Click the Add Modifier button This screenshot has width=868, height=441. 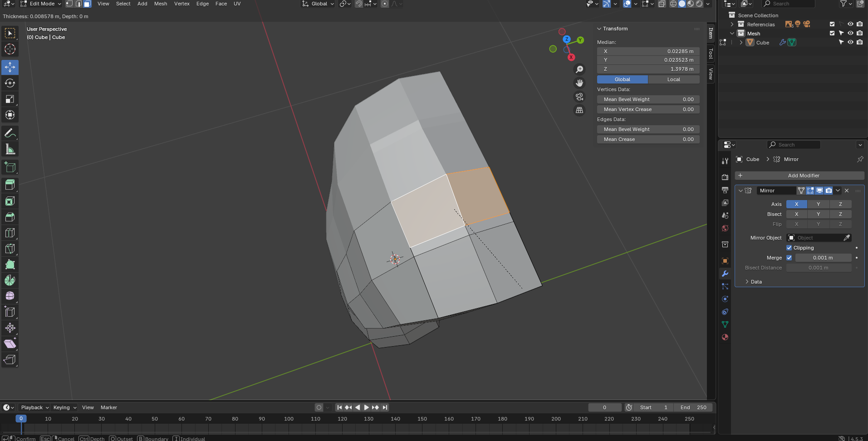(804, 176)
